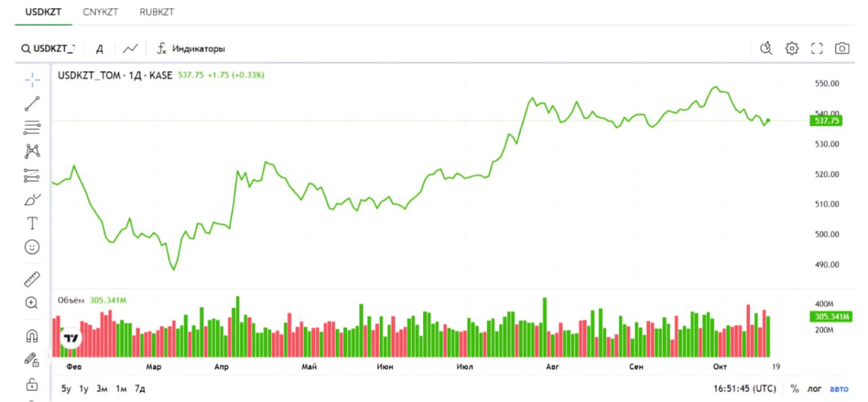Switch to the CNYKZT tab

tap(100, 12)
